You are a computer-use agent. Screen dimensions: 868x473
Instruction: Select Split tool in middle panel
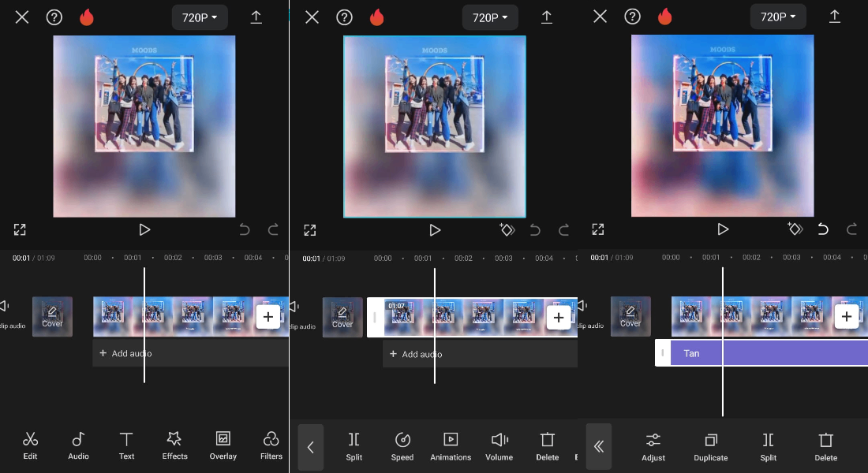354,447
